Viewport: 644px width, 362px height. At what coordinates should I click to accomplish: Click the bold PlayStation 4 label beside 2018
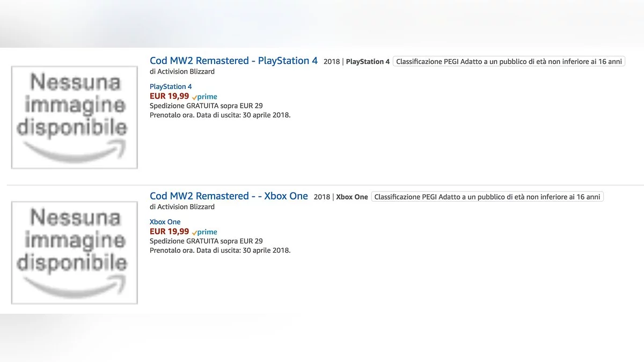[368, 62]
